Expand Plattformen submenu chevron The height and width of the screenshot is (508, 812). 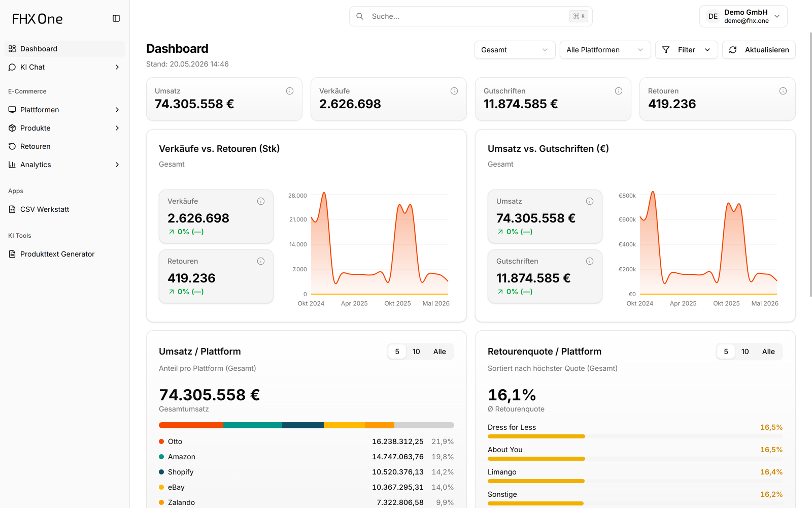coord(117,110)
